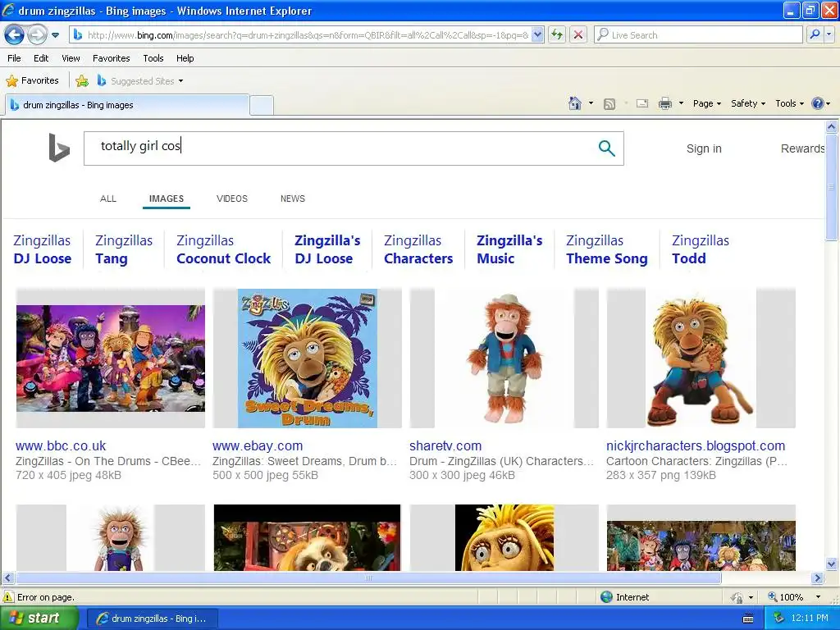Open the View menu
The width and height of the screenshot is (840, 630).
point(71,58)
